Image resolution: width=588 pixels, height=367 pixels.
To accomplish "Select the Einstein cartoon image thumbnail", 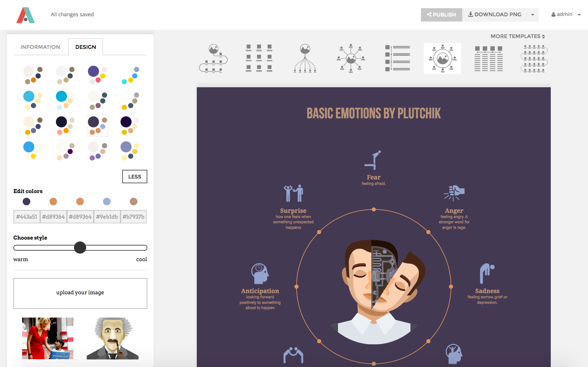I will [x=113, y=338].
